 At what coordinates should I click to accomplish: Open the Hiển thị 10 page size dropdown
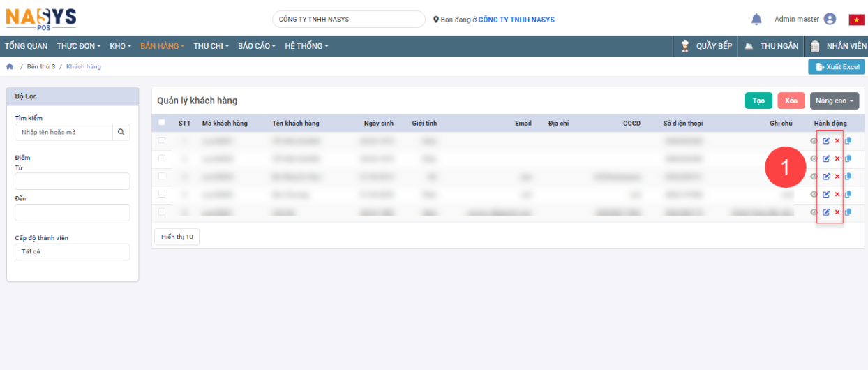[177, 237]
